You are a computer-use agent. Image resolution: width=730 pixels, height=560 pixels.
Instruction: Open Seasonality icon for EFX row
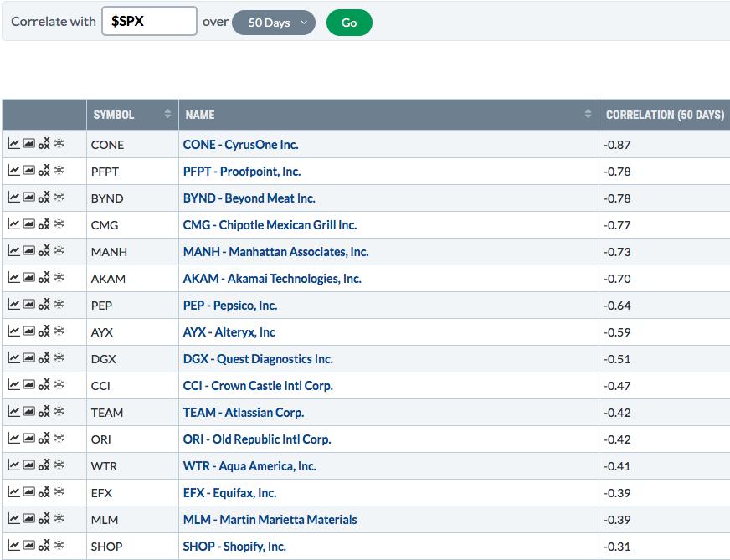pos(59,492)
